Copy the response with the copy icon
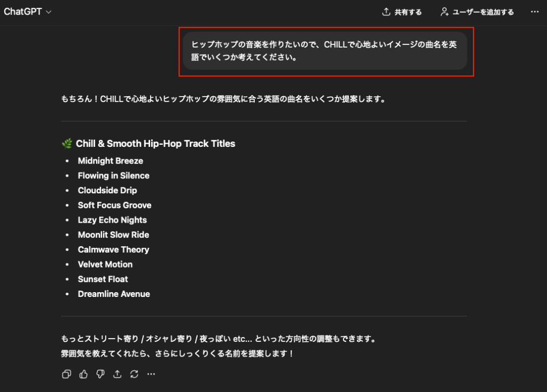This screenshot has width=547, height=392. [67, 374]
